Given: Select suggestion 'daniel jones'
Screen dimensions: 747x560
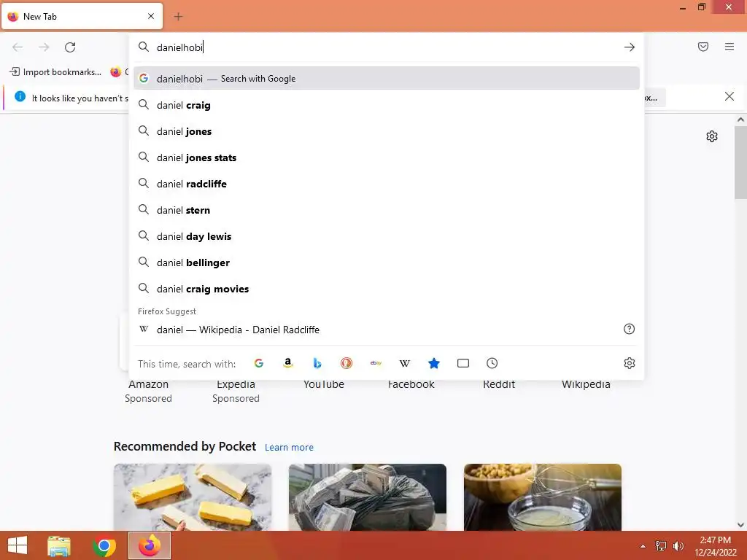Looking at the screenshot, I should (x=387, y=131).
